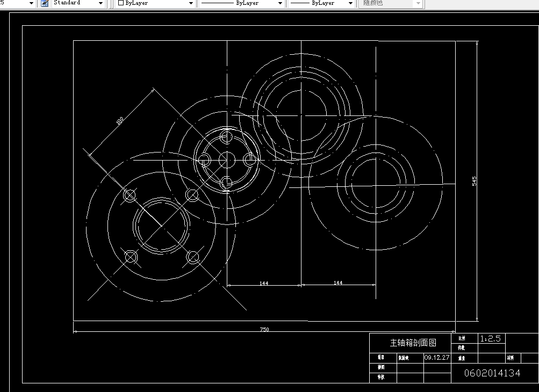Click the drawing number 0602014134
The image size is (539, 392).
(x=492, y=373)
